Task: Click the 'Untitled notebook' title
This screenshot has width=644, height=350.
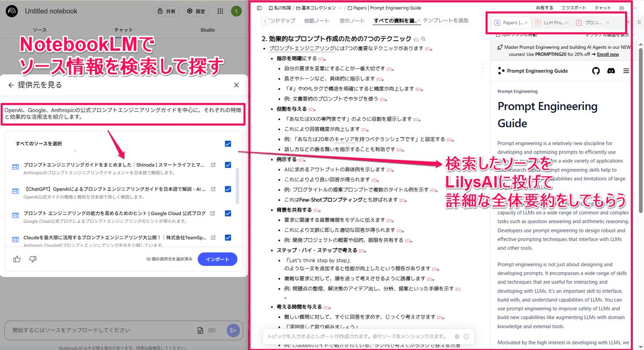Action: pyautogui.click(x=51, y=11)
